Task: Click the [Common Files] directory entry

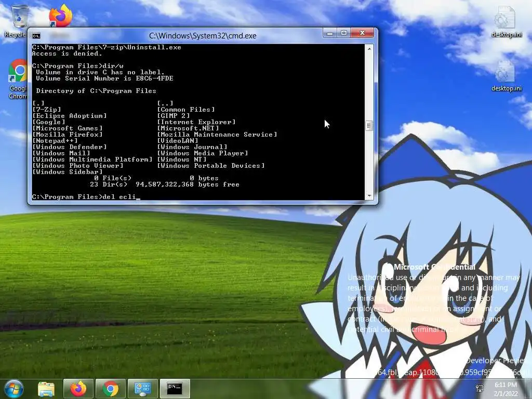Action: coord(186,110)
